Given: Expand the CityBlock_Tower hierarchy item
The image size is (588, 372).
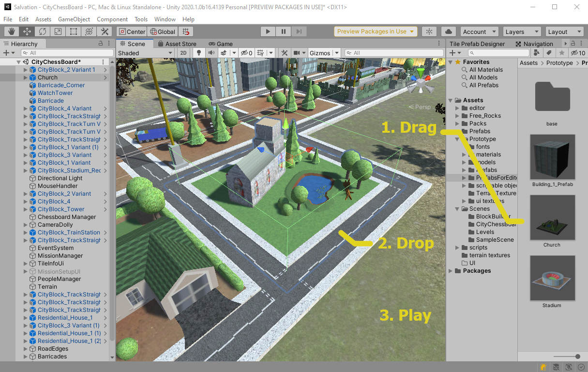Looking at the screenshot, I should click(26, 209).
